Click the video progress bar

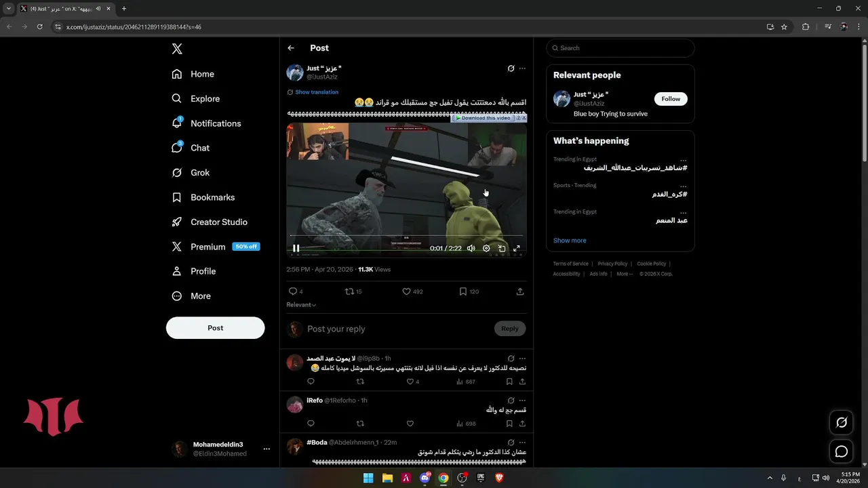pyautogui.click(x=406, y=236)
